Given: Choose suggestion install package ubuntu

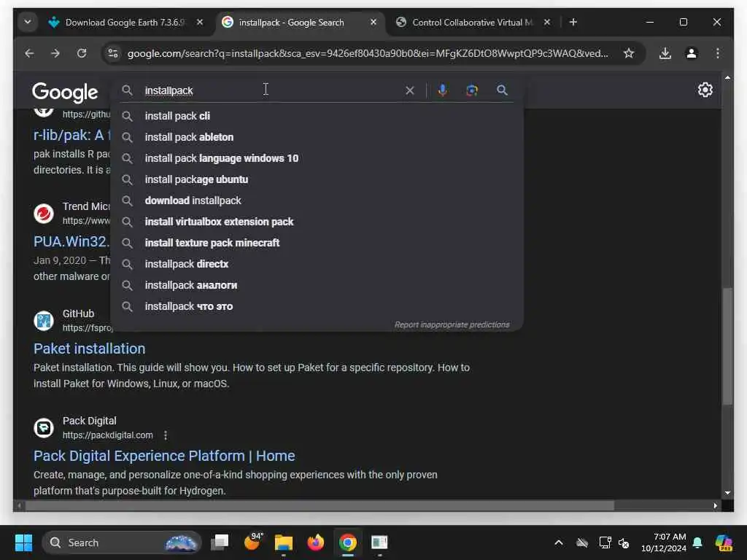Looking at the screenshot, I should click(x=317, y=179).
